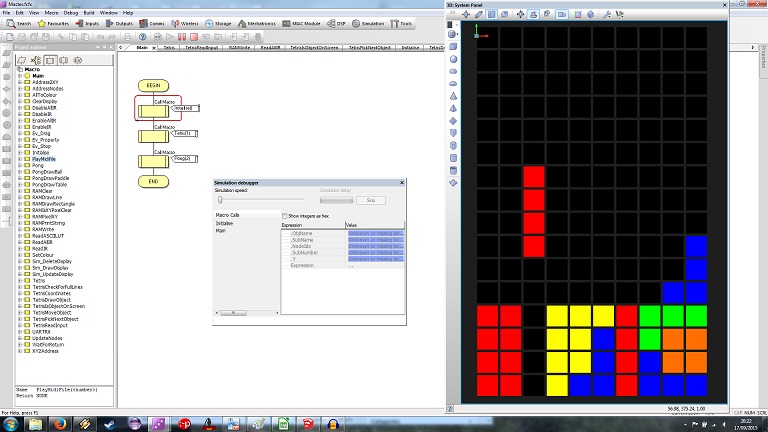
Task: Click the END flowchart node
Action: (x=153, y=181)
